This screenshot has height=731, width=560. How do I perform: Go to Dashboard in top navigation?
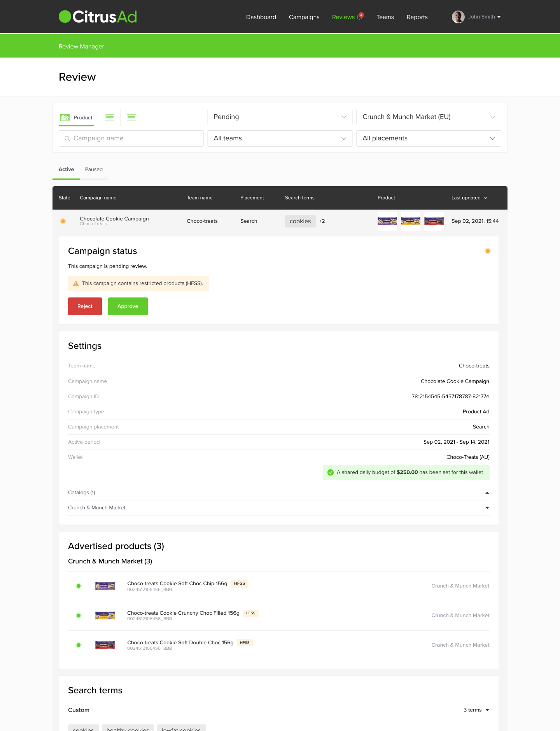pyautogui.click(x=261, y=17)
